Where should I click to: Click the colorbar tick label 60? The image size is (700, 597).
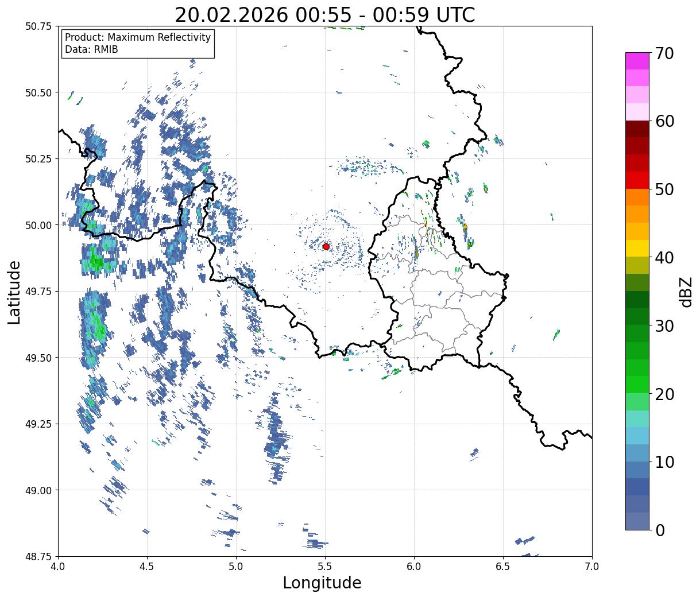[x=664, y=121]
